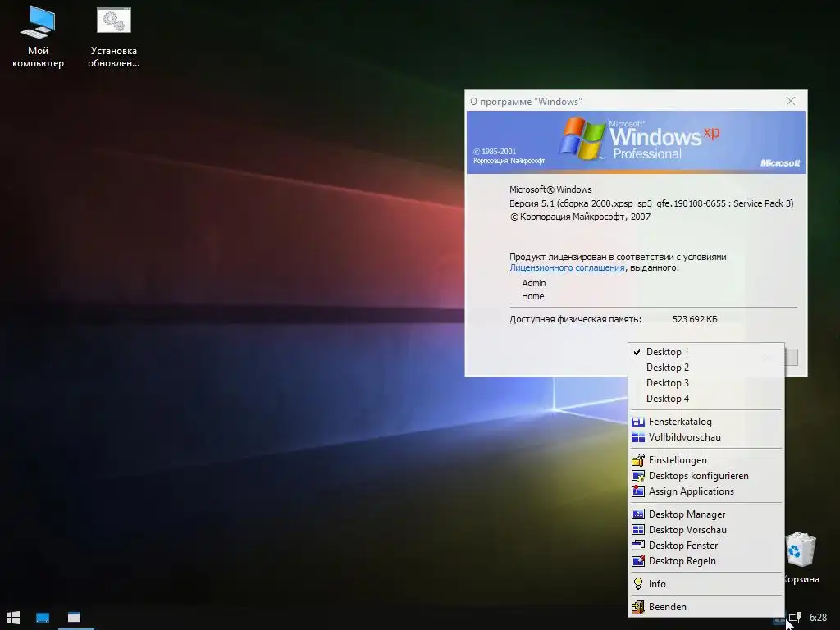
Task: Select Assign Applications
Action: click(705, 491)
